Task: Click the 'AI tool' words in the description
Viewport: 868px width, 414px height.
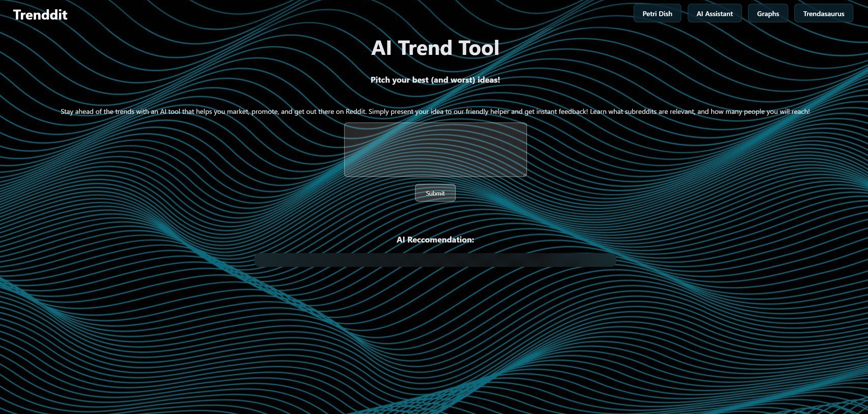Action: coord(170,111)
